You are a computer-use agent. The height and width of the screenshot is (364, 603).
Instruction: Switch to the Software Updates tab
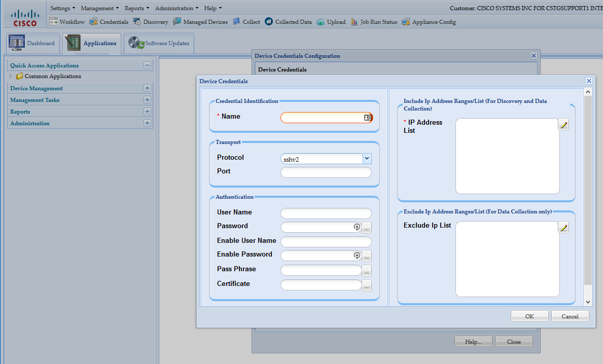click(x=159, y=44)
